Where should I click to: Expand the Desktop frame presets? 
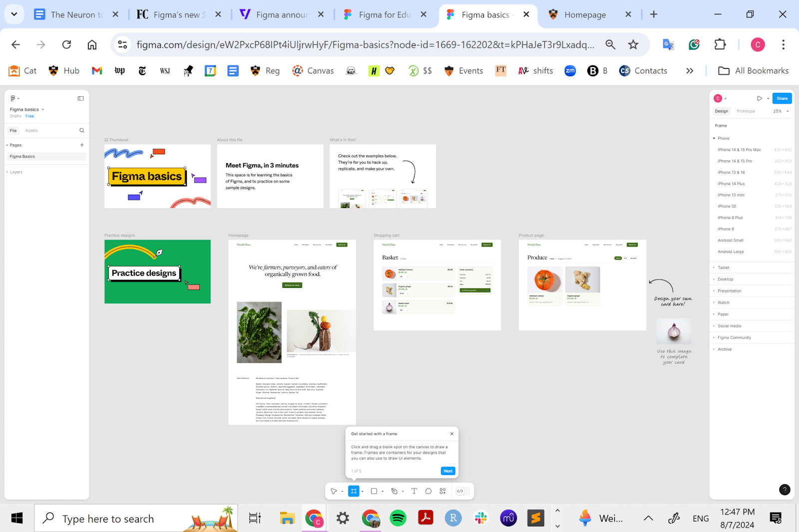[x=714, y=279]
